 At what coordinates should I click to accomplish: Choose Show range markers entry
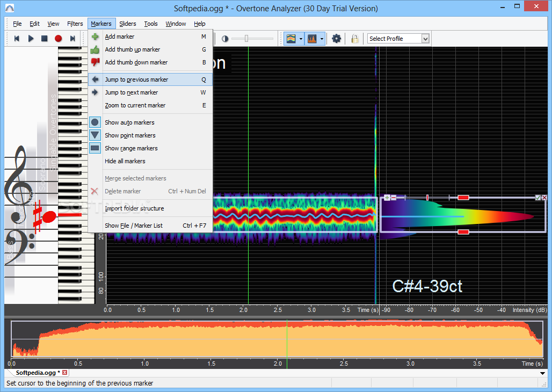[x=150, y=148]
